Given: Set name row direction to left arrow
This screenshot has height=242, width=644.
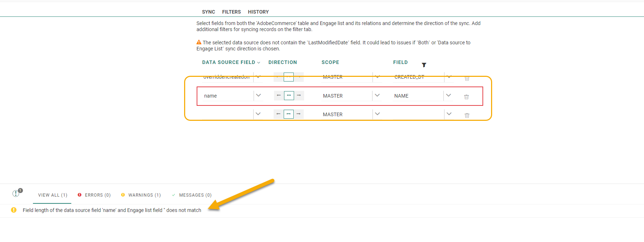Looking at the screenshot, I should [279, 95].
